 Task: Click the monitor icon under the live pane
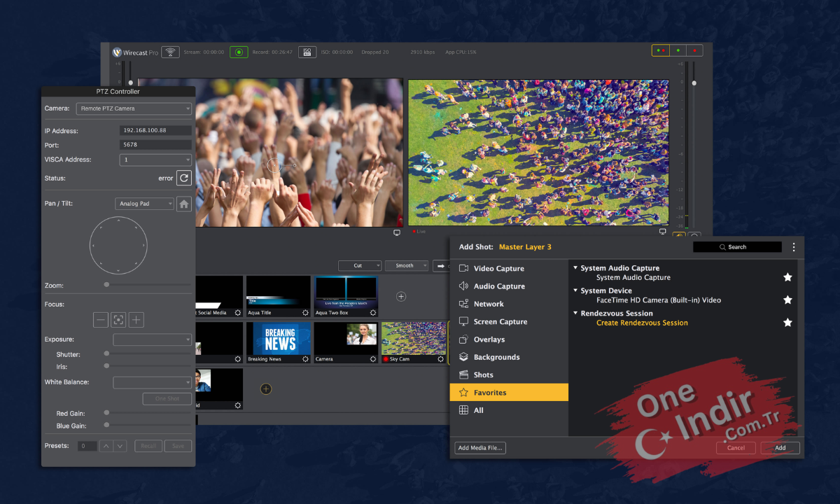[x=662, y=232]
